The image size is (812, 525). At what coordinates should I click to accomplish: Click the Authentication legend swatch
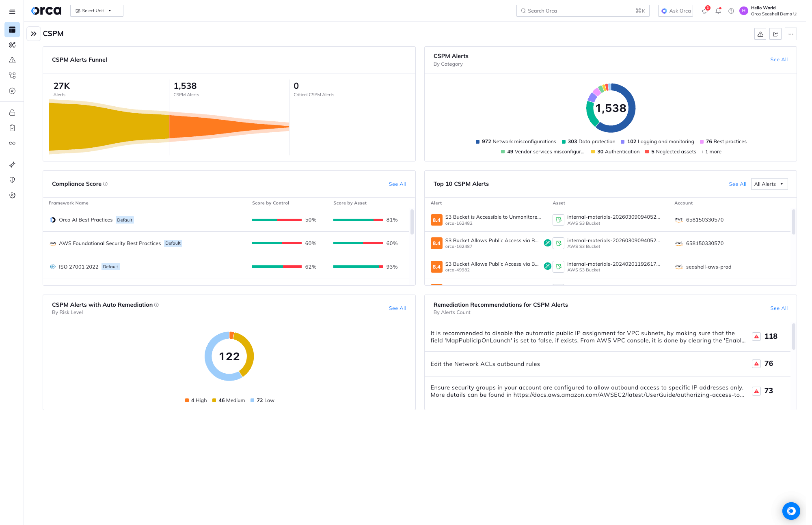click(x=593, y=152)
